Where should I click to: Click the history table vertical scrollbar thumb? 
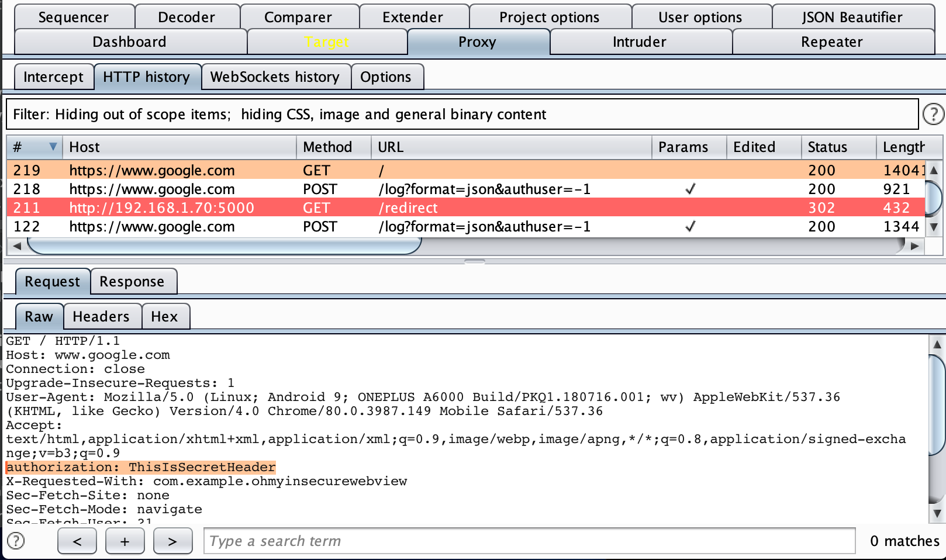click(x=934, y=198)
